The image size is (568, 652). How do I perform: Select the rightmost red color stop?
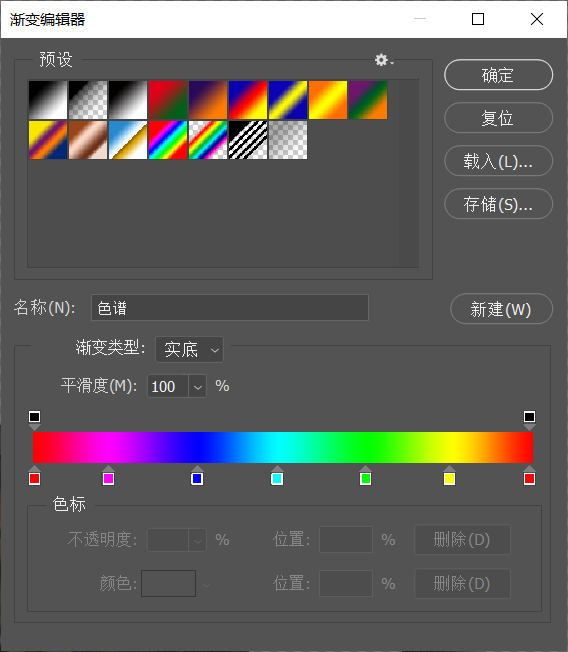coord(529,475)
